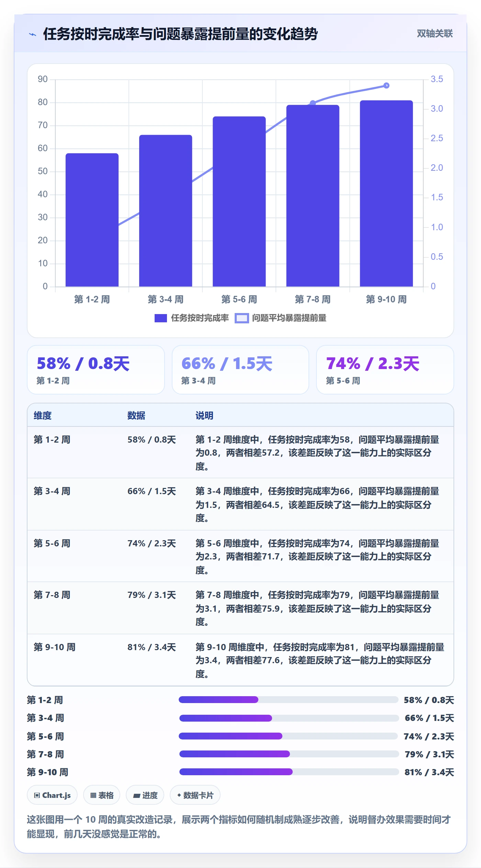Select the 表格 chip

point(102,795)
